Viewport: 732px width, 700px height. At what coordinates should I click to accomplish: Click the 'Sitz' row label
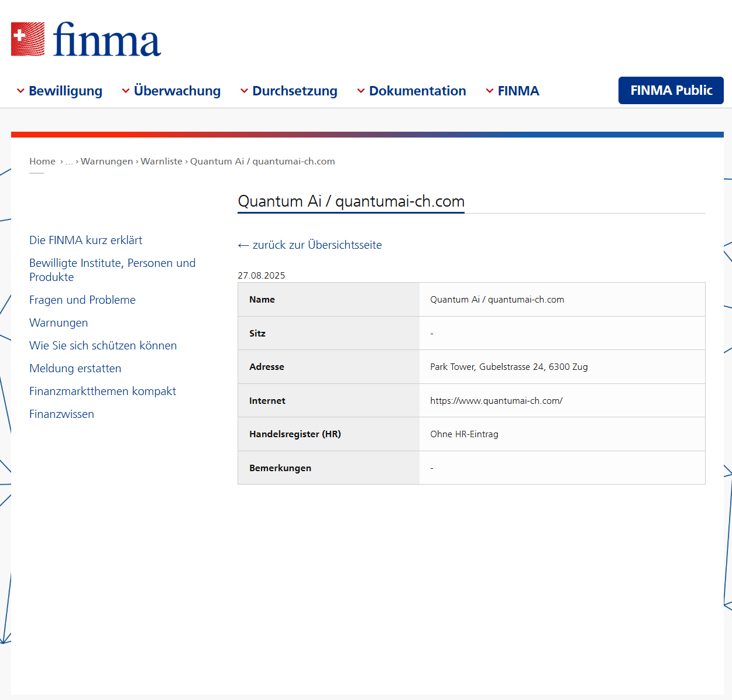257,333
